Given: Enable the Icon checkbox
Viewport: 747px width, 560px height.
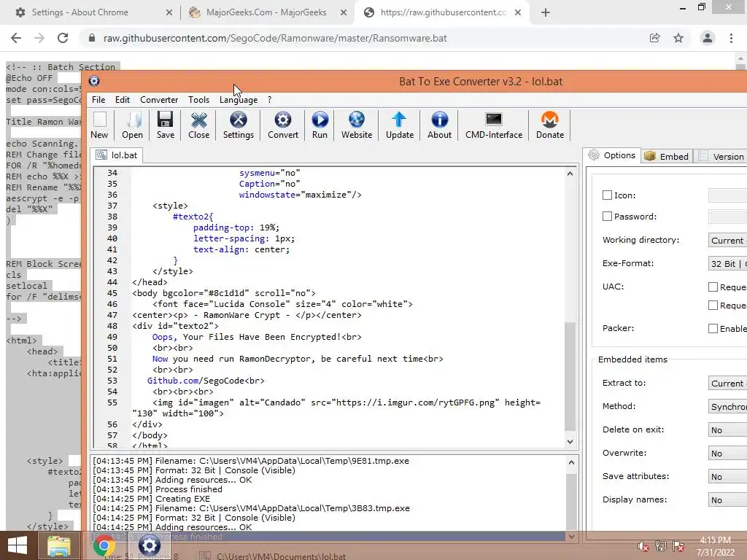Looking at the screenshot, I should [607, 195].
